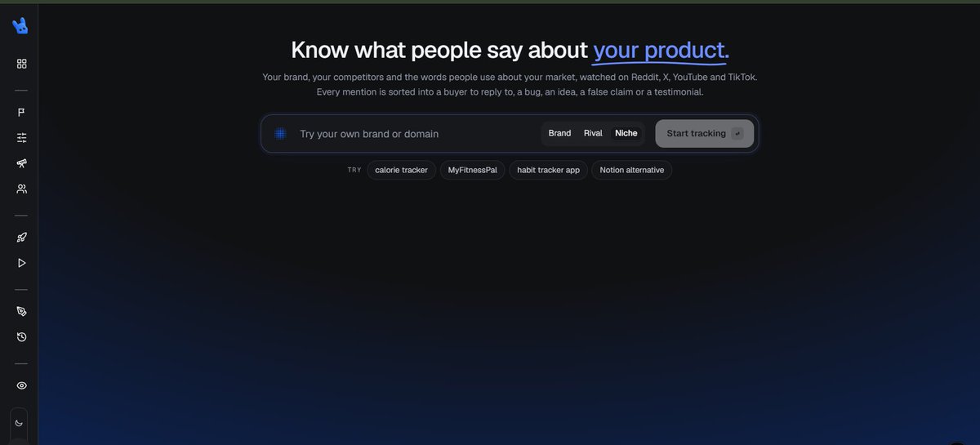Viewport: 980px width, 445px height.
Task: Open the sliders settings icon
Action: click(x=22, y=138)
